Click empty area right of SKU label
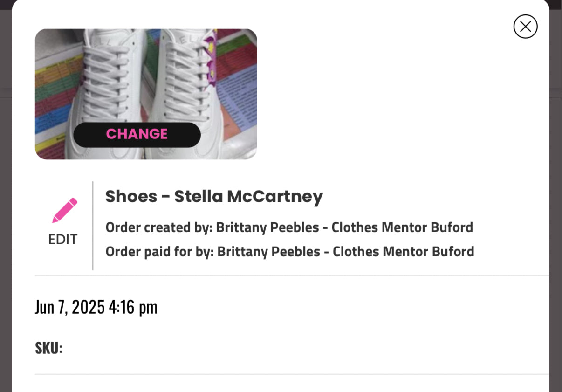562x392 pixels. point(280,348)
